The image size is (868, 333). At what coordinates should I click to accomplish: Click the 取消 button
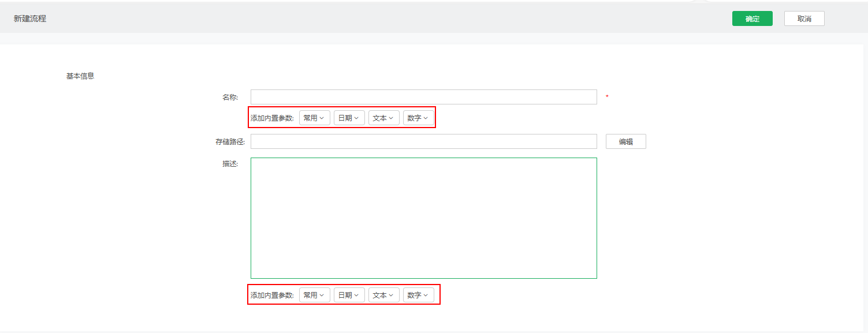pyautogui.click(x=804, y=18)
